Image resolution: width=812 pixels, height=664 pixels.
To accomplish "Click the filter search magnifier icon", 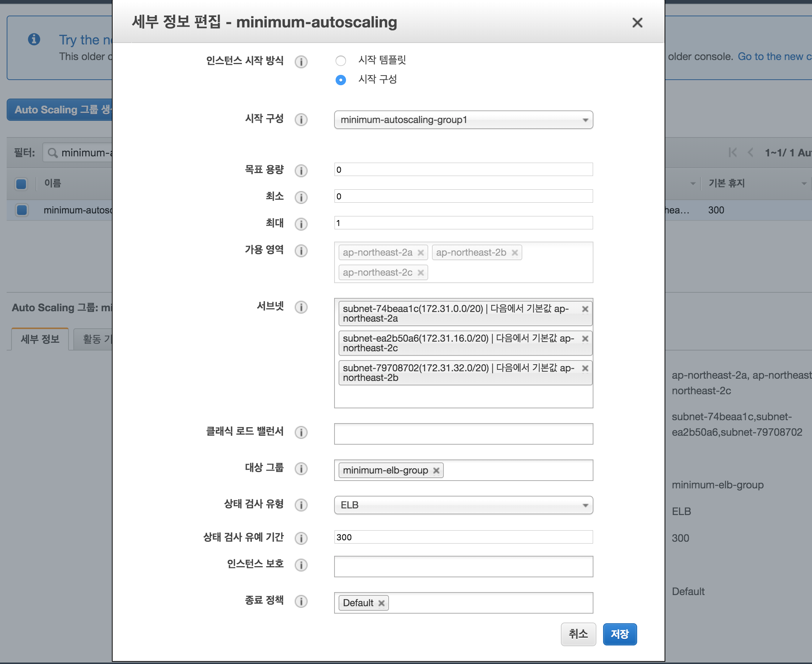I will click(x=52, y=153).
